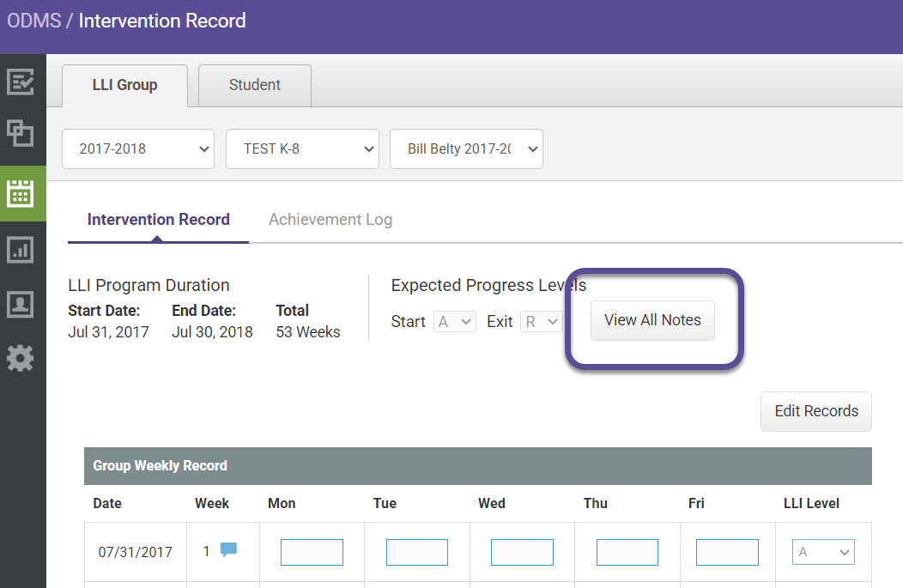The width and height of the screenshot is (903, 588).
Task: Select the student badge icon in sidebar
Action: click(x=21, y=303)
